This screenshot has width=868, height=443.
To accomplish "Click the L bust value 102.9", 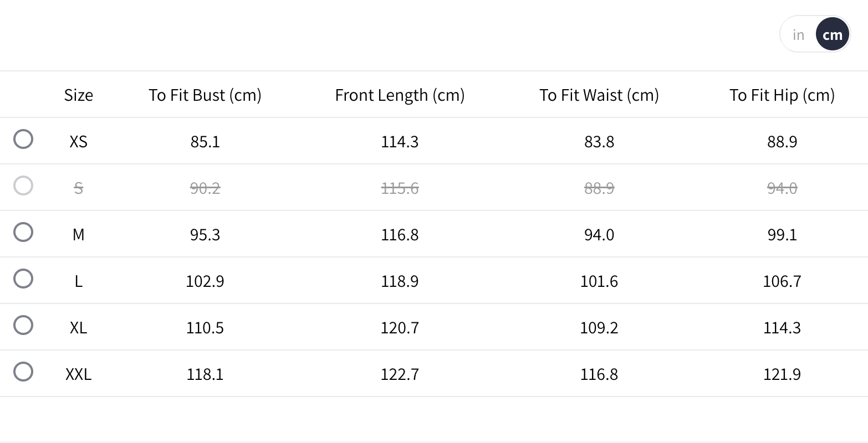I will tap(205, 281).
